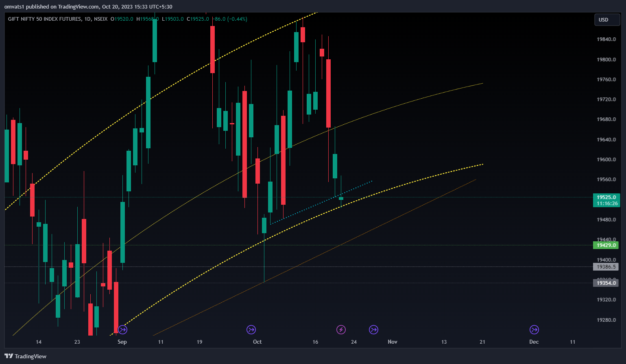626x364 pixels.
Task: Open the contract rollover icon above Oct
Action: click(x=251, y=329)
